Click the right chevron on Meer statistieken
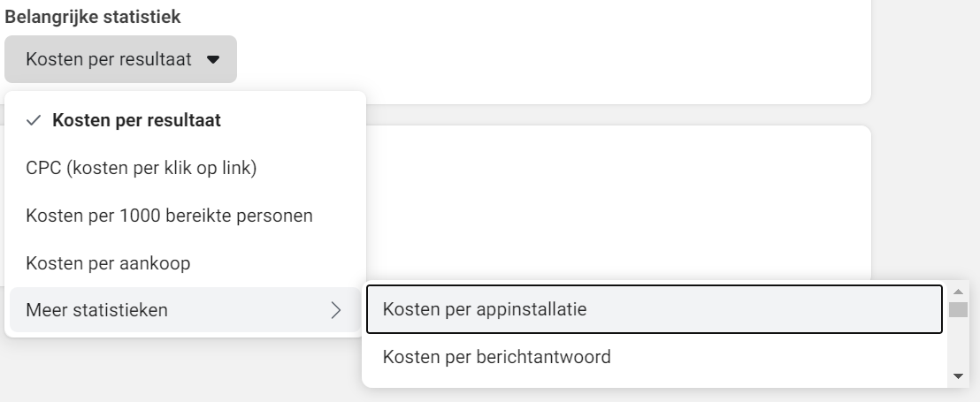 click(336, 310)
